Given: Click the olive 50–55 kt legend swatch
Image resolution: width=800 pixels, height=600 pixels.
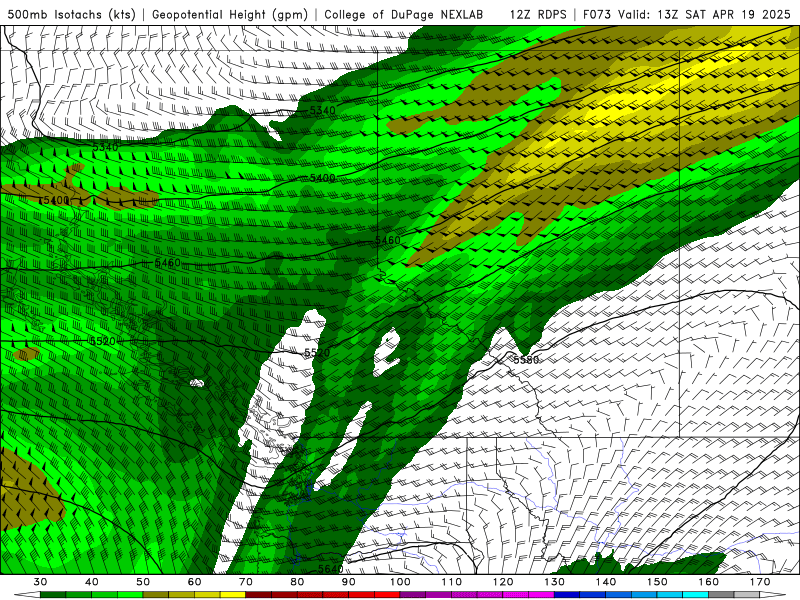Looking at the screenshot, I should tap(156, 595).
